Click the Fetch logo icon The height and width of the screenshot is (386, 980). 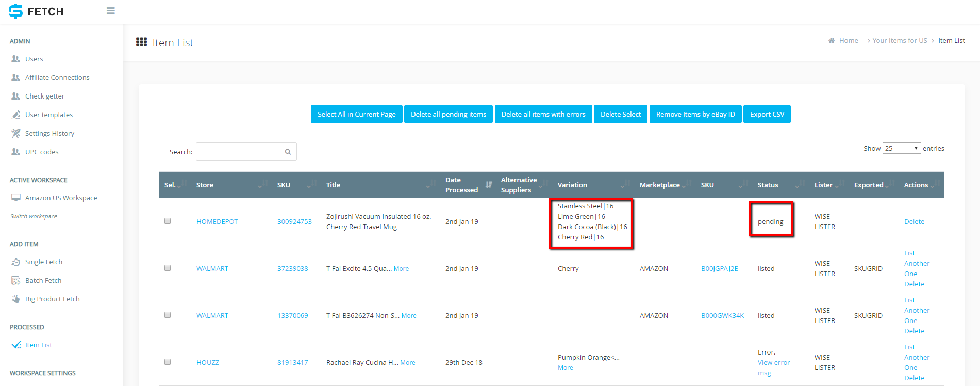coord(16,11)
